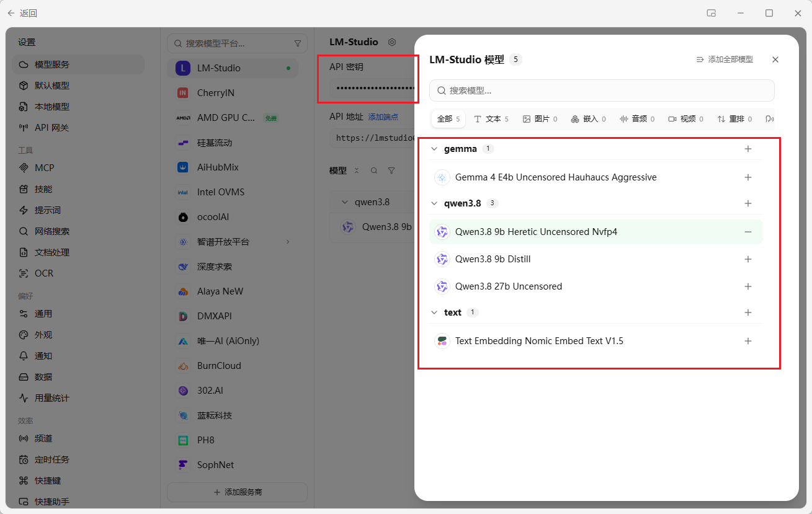Add the Qwen3.8 9b Distill model

click(748, 259)
